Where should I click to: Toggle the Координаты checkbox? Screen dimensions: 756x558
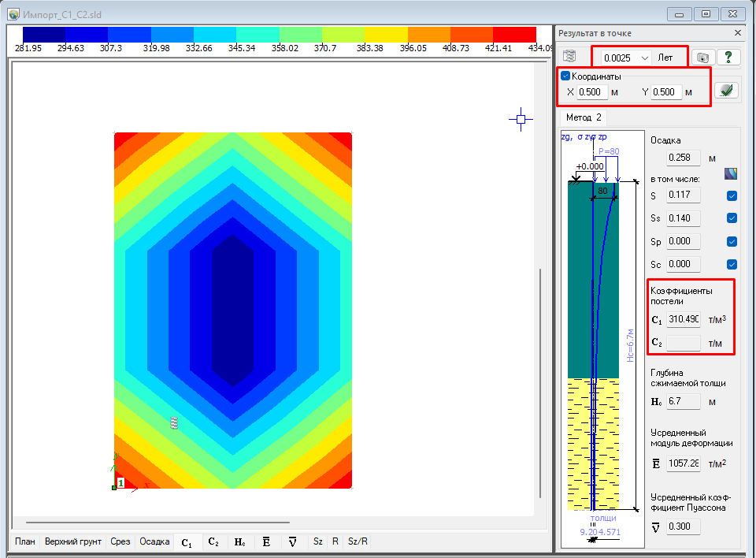coord(565,76)
